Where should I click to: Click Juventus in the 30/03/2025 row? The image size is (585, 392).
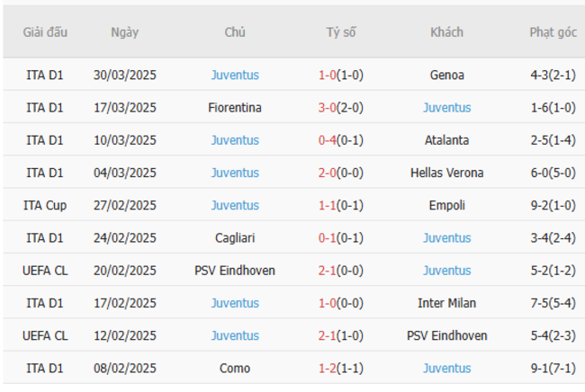[235, 76]
